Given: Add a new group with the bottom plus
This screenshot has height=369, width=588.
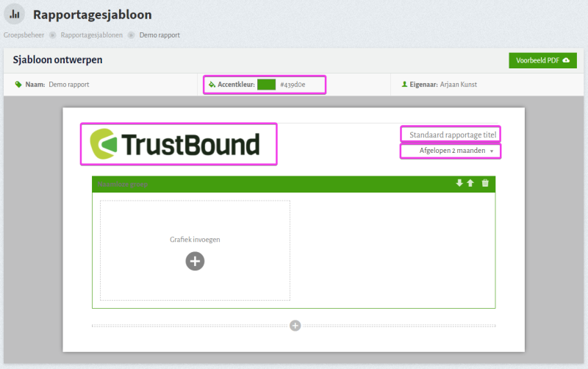Looking at the screenshot, I should point(295,326).
